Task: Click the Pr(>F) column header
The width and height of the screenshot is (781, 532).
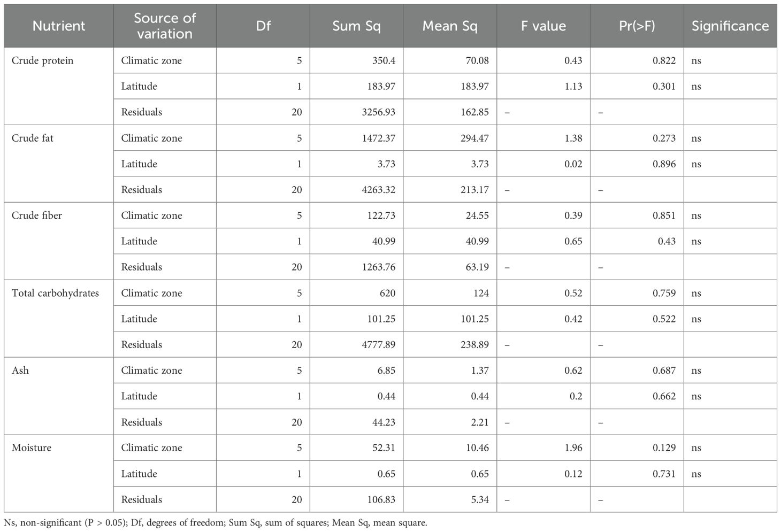Action: [637, 26]
